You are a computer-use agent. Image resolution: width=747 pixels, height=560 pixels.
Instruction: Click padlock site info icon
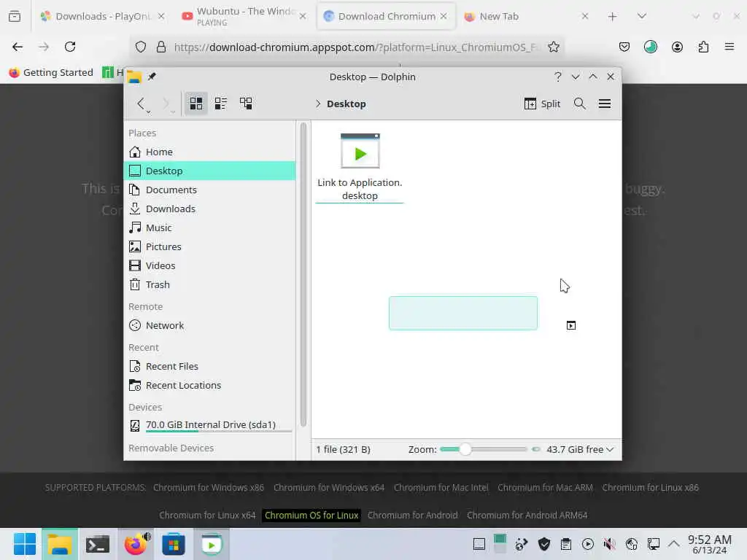[161, 47]
